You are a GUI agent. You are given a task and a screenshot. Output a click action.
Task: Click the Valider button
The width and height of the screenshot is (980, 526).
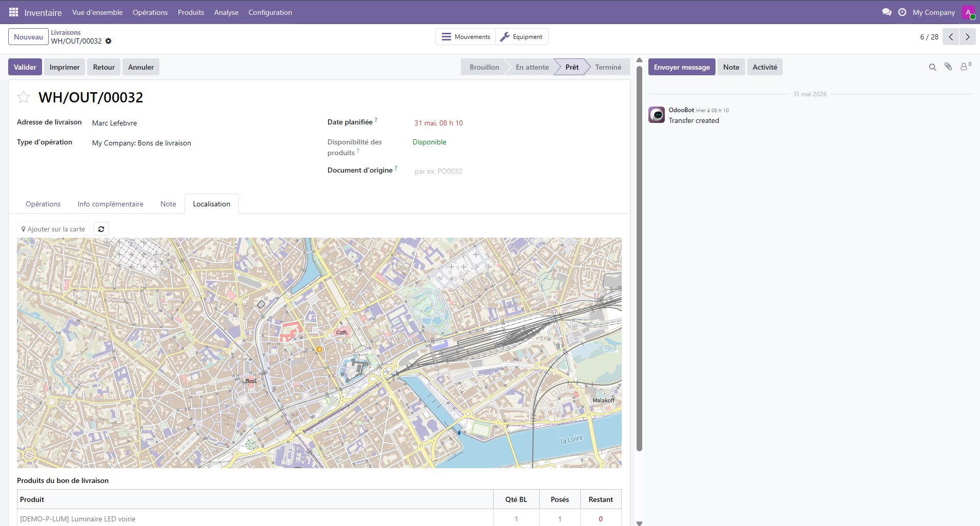(x=25, y=67)
